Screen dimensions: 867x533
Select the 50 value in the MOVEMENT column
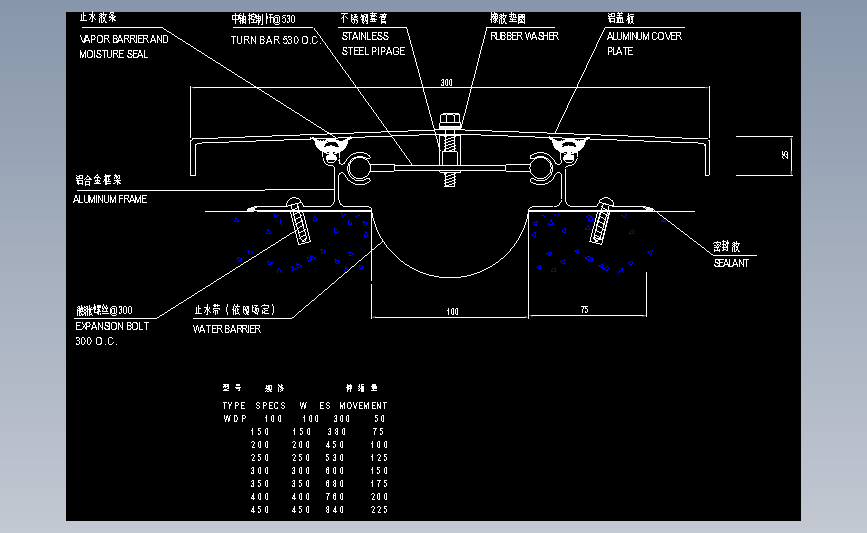pos(380,419)
